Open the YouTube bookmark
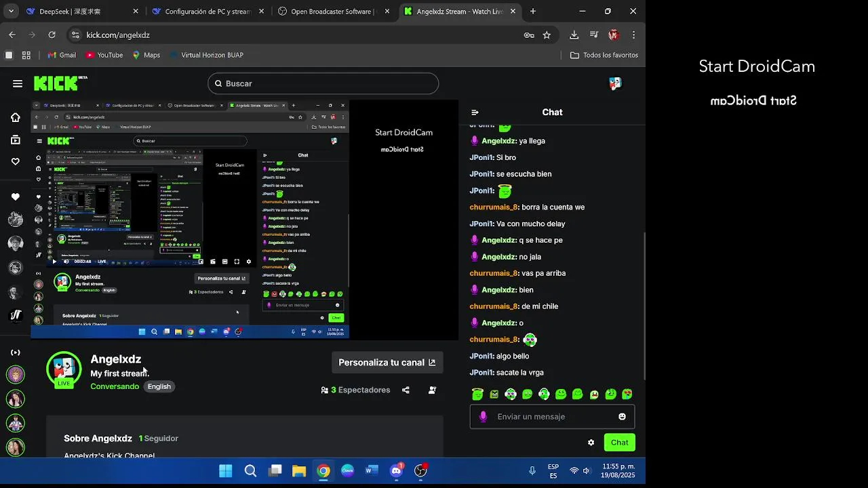 click(104, 55)
